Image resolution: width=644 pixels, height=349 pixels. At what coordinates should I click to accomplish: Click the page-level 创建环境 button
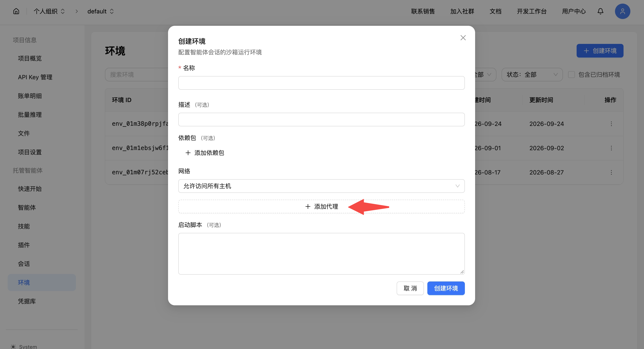(600, 51)
